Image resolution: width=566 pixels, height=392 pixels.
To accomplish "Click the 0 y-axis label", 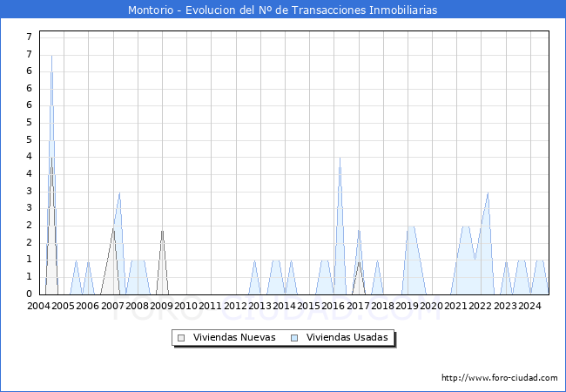I will [30, 294].
